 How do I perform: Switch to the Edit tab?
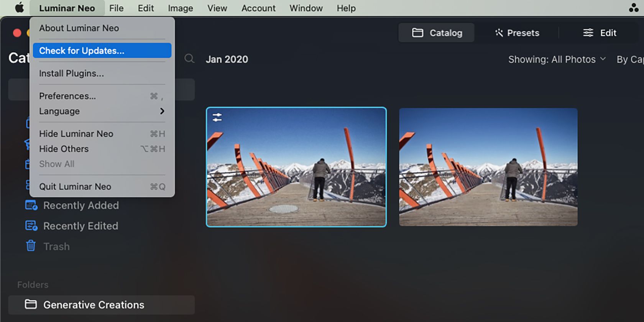(600, 33)
